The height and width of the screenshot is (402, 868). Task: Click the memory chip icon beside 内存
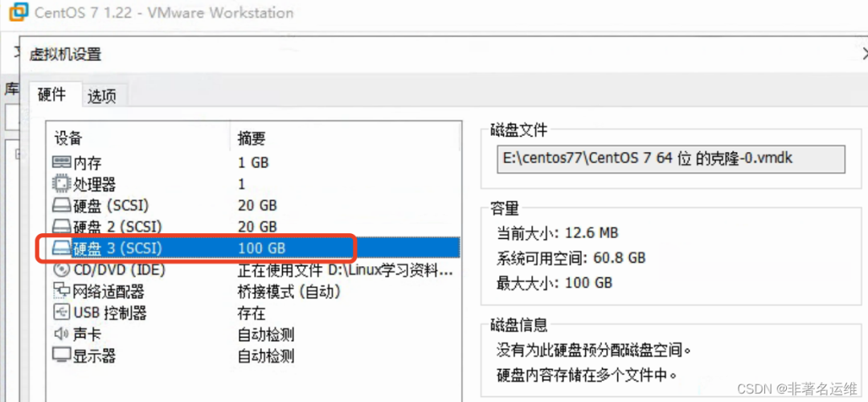point(61,162)
